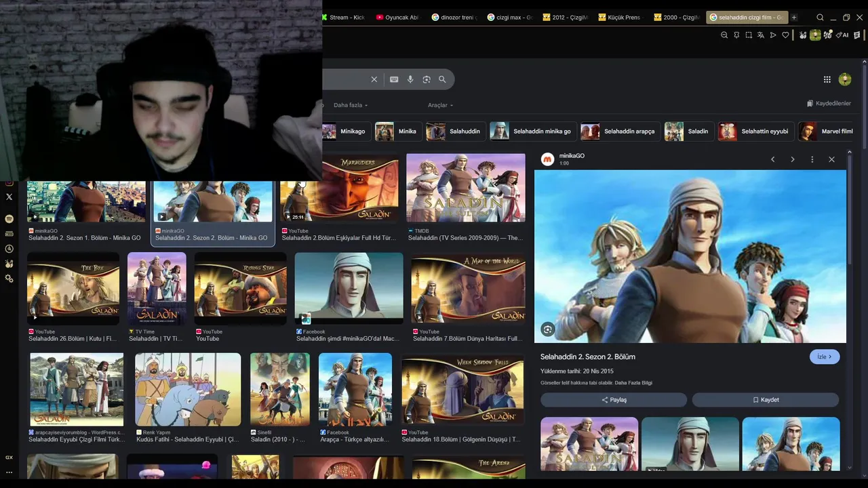Open the TMDB Selahaddin TV Series result
Screen dimensions: 868x488
466,188
